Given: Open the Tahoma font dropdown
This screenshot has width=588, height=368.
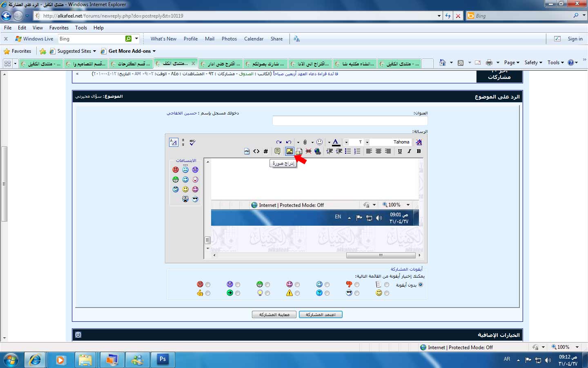Looking at the screenshot, I should pyautogui.click(x=367, y=142).
